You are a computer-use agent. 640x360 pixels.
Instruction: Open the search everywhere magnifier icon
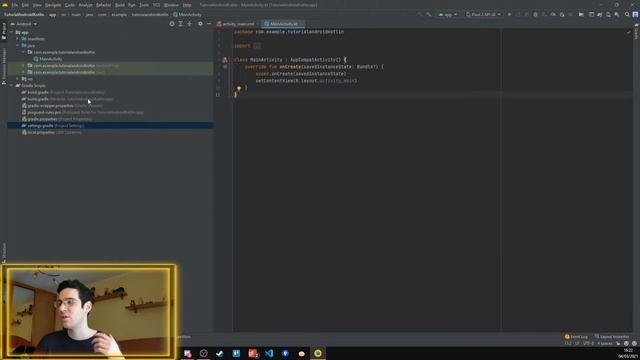pos(627,14)
